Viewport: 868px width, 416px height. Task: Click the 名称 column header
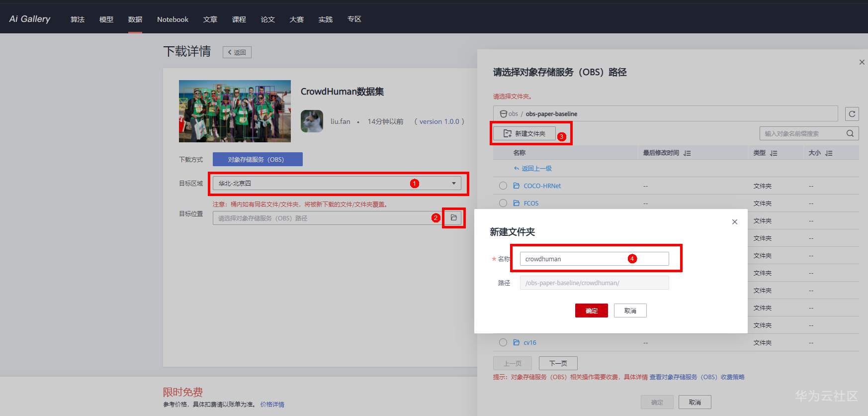tap(520, 153)
